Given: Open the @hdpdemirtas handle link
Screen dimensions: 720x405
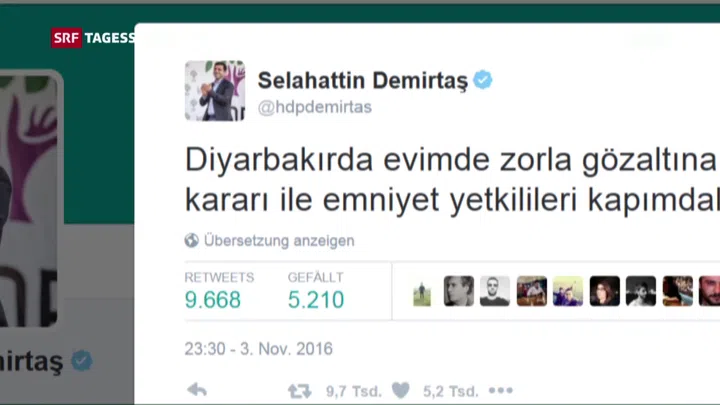Looking at the screenshot, I should point(315,107).
